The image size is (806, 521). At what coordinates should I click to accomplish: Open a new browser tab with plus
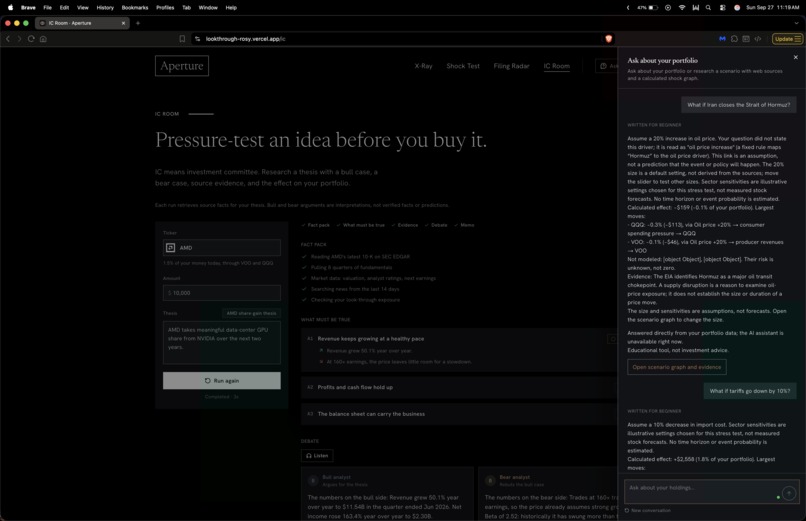[x=138, y=23]
